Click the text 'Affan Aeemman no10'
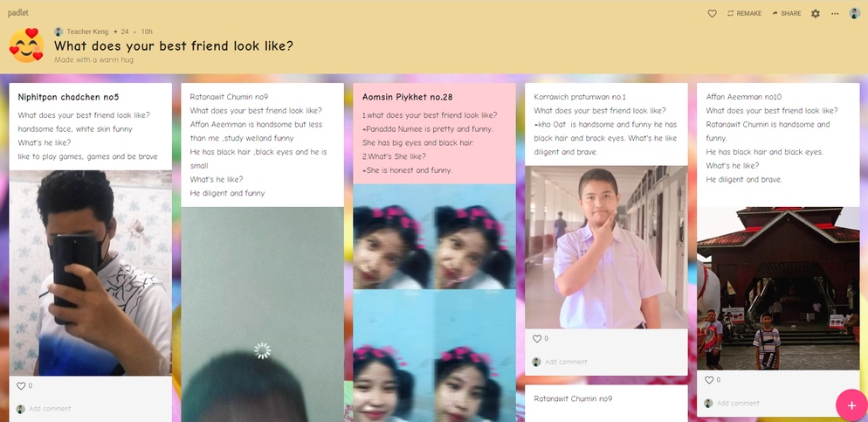This screenshot has height=422, width=868. (744, 97)
